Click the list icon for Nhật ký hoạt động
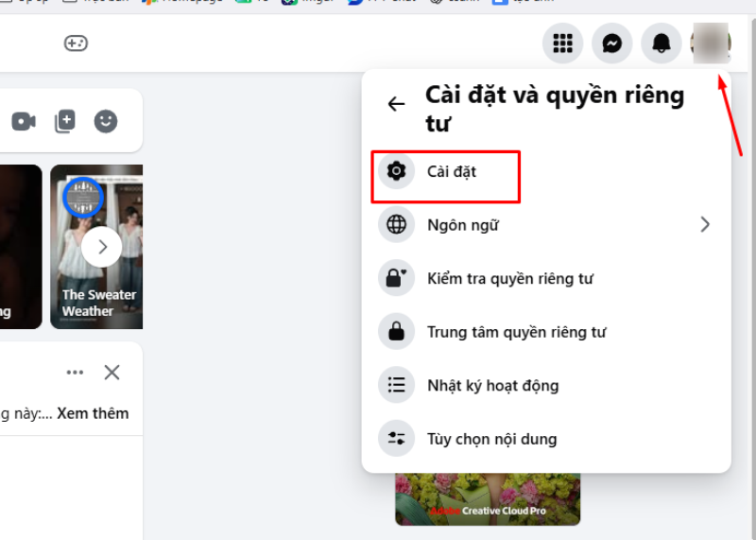 (396, 385)
